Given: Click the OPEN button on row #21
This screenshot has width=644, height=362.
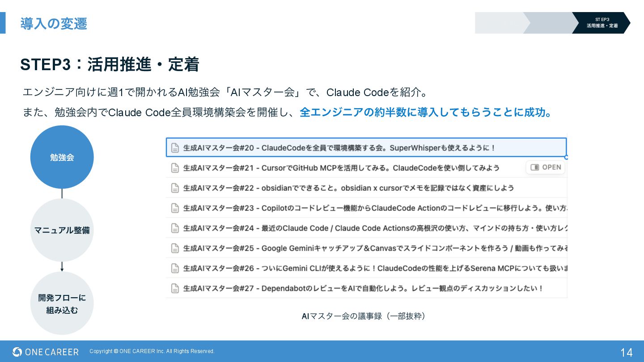Looking at the screenshot, I should [x=546, y=167].
